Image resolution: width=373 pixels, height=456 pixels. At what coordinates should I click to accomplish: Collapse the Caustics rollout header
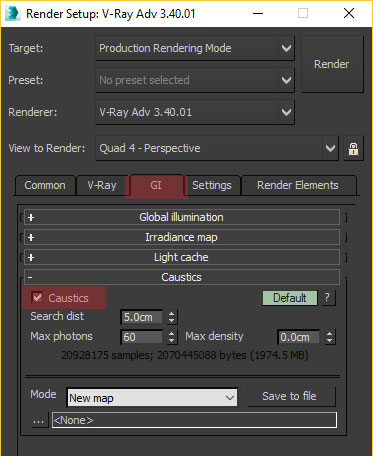point(182,277)
